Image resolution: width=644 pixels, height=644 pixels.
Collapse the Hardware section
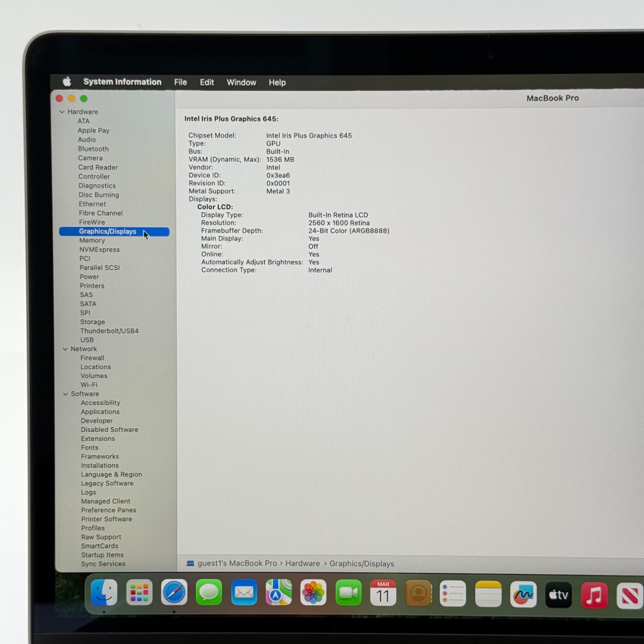[62, 112]
